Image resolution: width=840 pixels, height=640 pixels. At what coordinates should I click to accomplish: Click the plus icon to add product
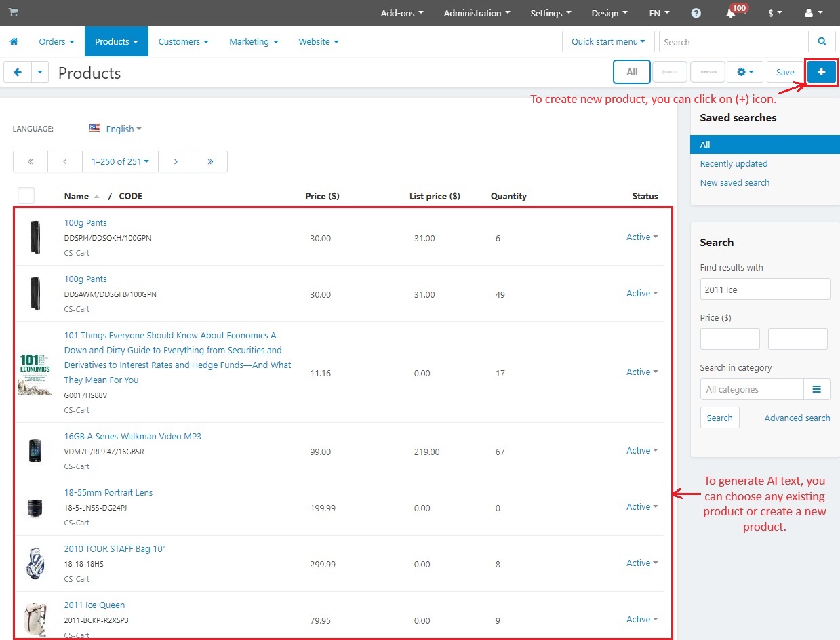click(x=822, y=72)
